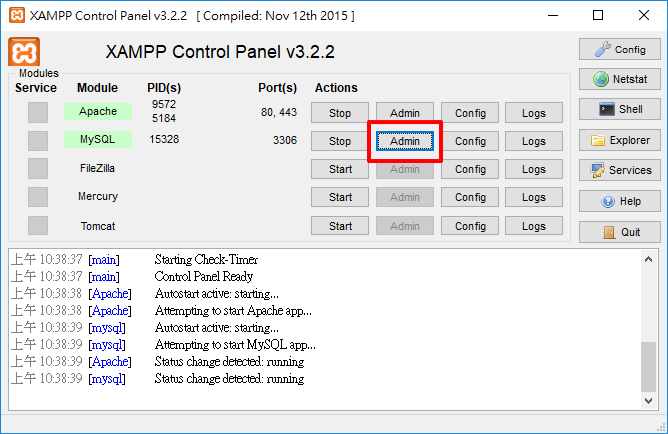Image resolution: width=668 pixels, height=434 pixels.
Task: View FileZilla Logs
Action: click(x=534, y=169)
